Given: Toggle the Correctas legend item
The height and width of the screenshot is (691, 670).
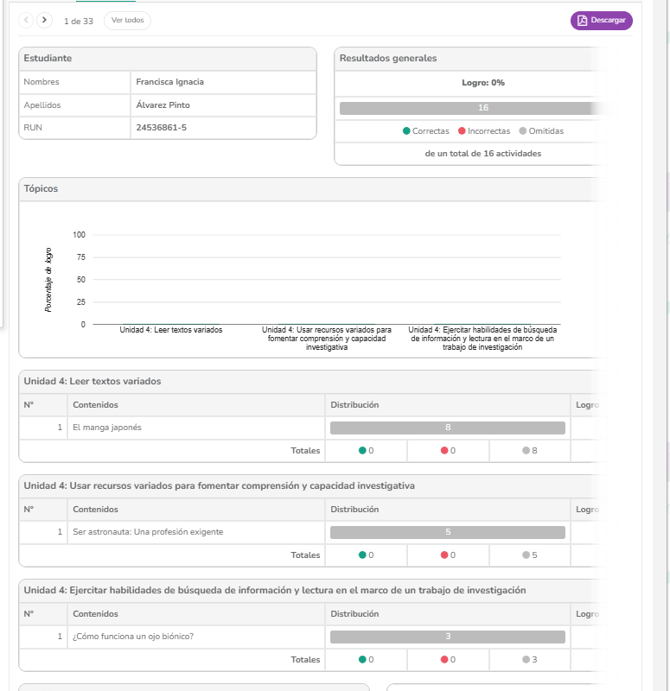Looking at the screenshot, I should tap(426, 131).
